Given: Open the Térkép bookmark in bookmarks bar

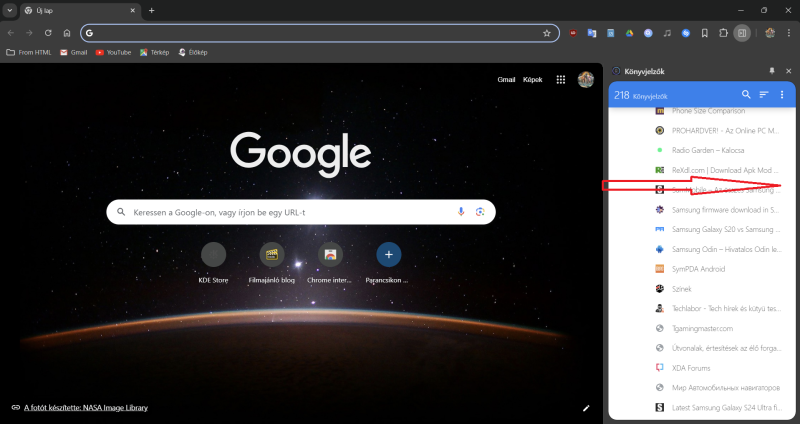Looking at the screenshot, I should [x=155, y=52].
